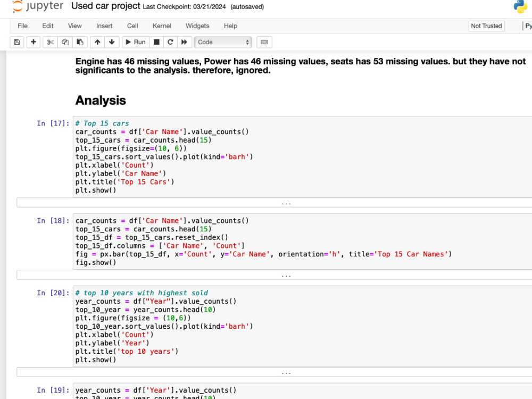Click the In [19] prompt
Screen dimensions: 532x399
[x=53, y=390]
